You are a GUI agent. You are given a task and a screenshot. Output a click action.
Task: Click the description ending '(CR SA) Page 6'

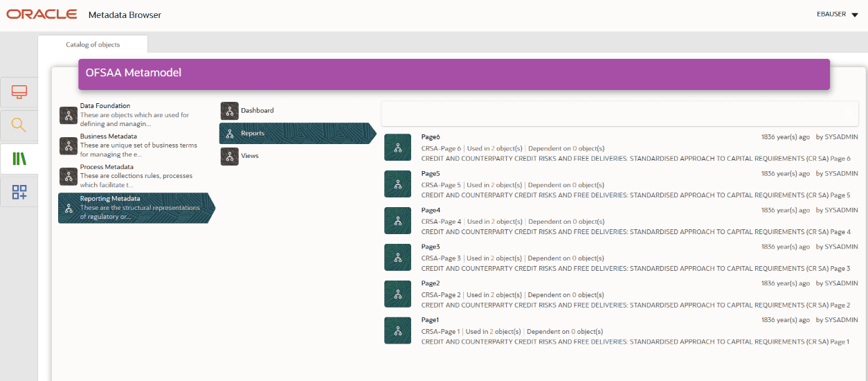635,159
